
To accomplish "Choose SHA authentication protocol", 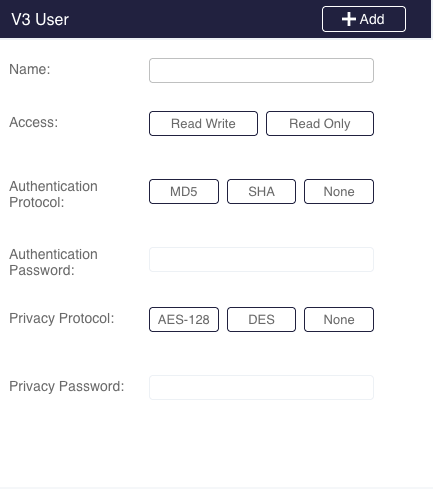I will click(x=261, y=191).
